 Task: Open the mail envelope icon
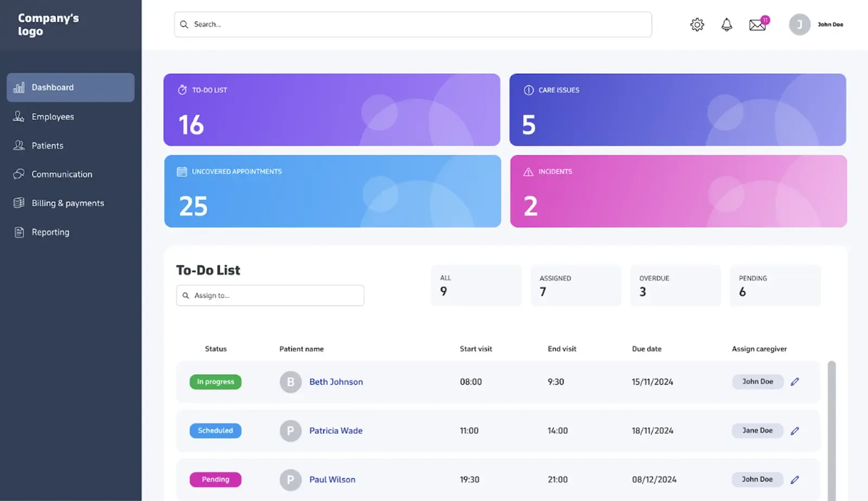coord(757,25)
